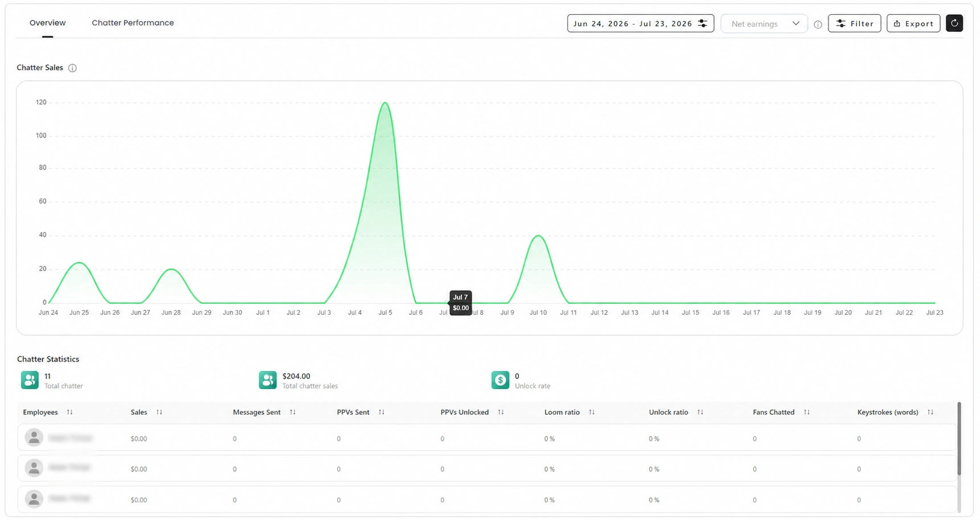Click info icon beside Net earnings dropdown
This screenshot has width=980, height=520.
pos(818,24)
